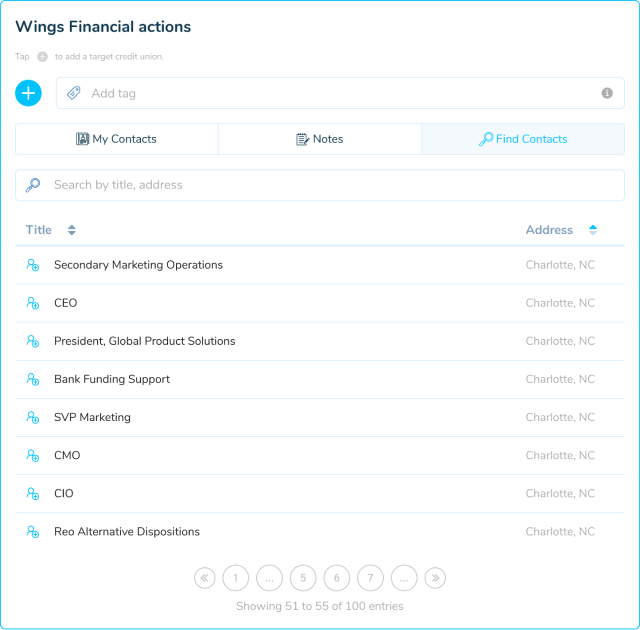This screenshot has width=640, height=630.
Task: Add contact icon beside SVP Marketing
Action: 33,417
